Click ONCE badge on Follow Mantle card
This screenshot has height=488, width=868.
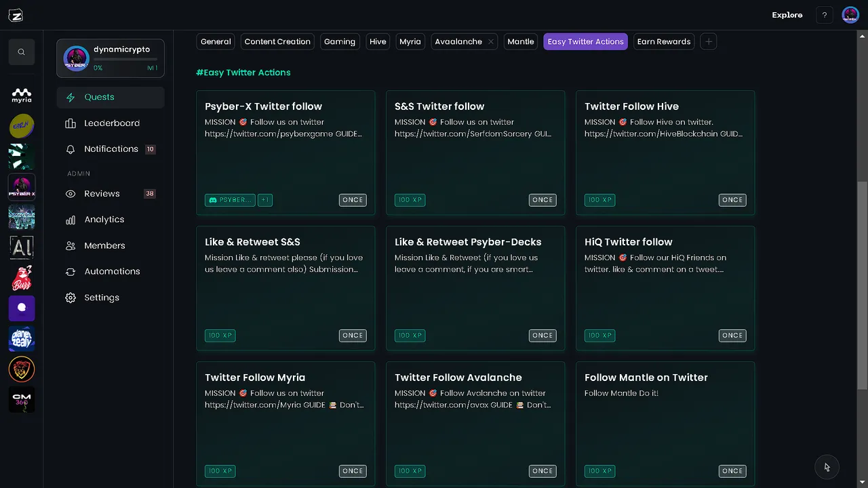[732, 471]
